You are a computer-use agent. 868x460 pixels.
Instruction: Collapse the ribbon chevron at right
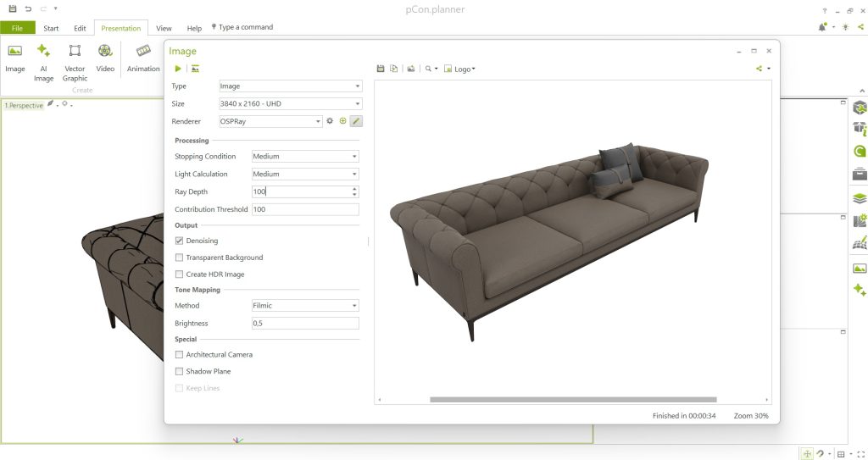(x=862, y=91)
